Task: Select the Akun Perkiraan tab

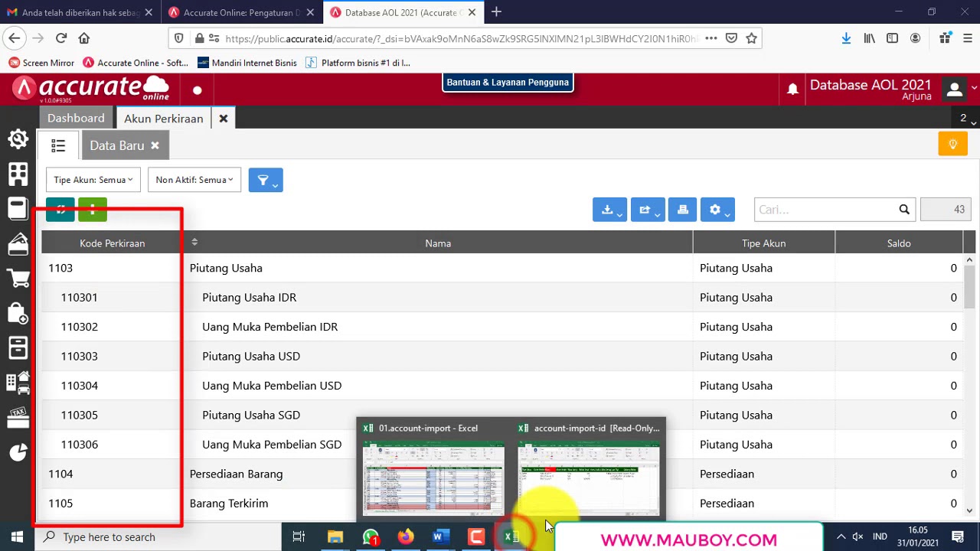Action: 164,119
